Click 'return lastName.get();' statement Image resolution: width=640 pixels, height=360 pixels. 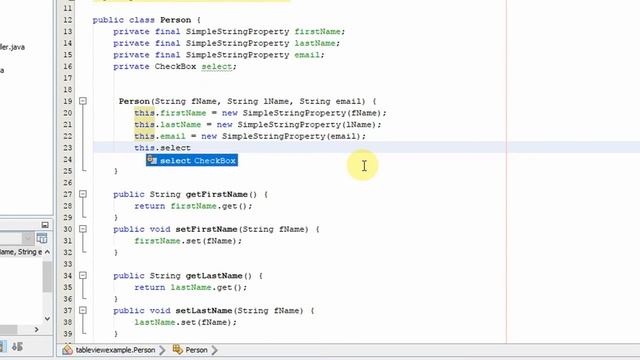tap(191, 287)
